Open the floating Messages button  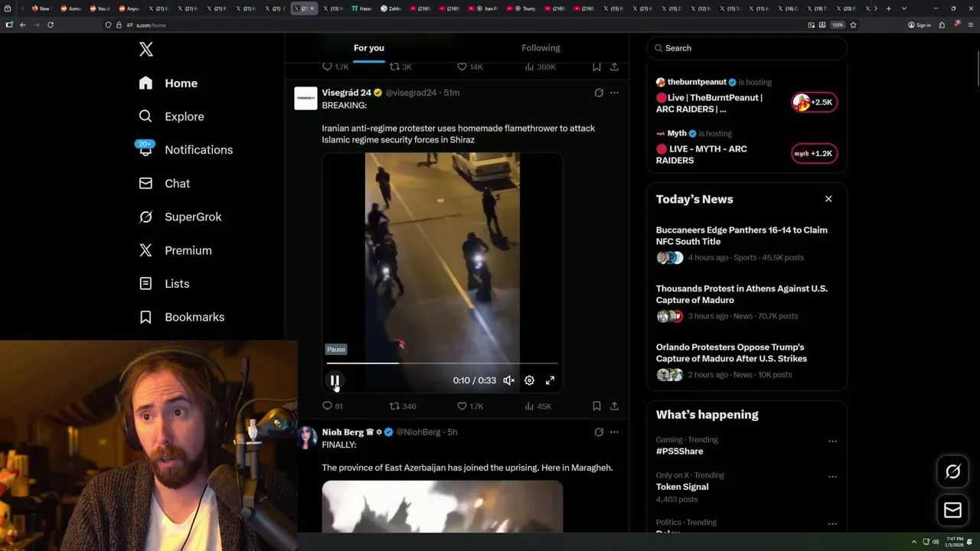(953, 510)
